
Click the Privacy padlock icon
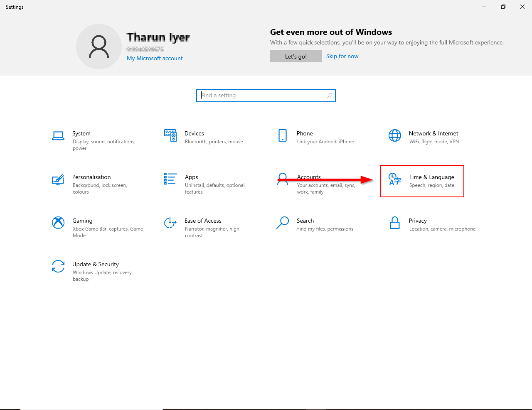395,223
